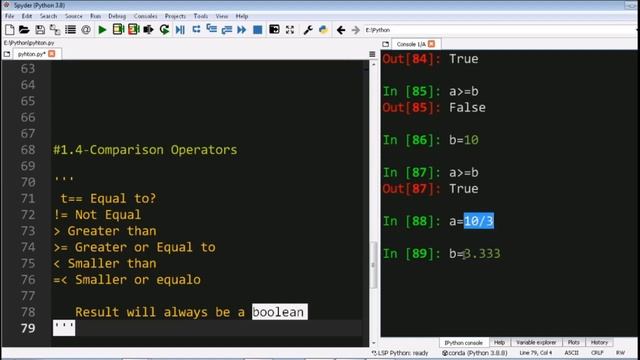The width and height of the screenshot is (640, 360).
Task: Open the View menu
Action: click(x=222, y=16)
